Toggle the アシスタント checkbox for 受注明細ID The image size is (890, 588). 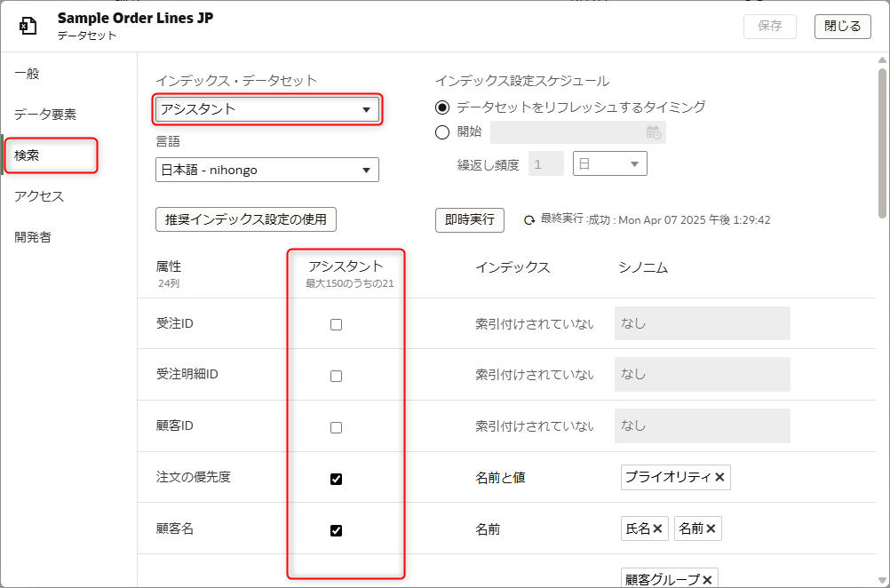click(336, 377)
